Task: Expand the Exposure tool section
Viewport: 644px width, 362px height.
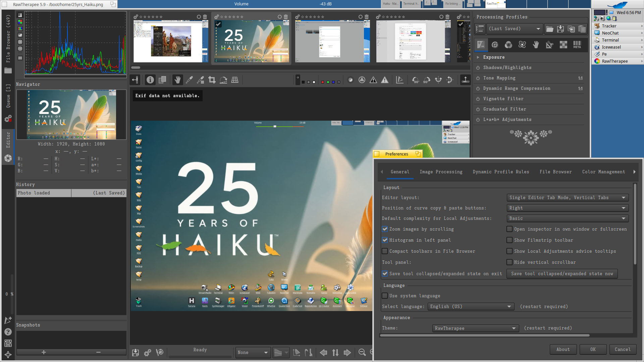Action: click(x=478, y=57)
